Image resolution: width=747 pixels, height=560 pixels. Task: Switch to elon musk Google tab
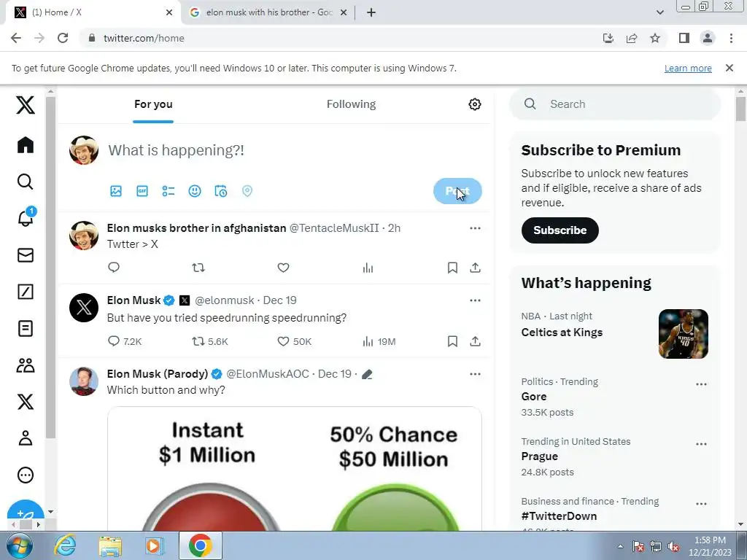pos(268,12)
